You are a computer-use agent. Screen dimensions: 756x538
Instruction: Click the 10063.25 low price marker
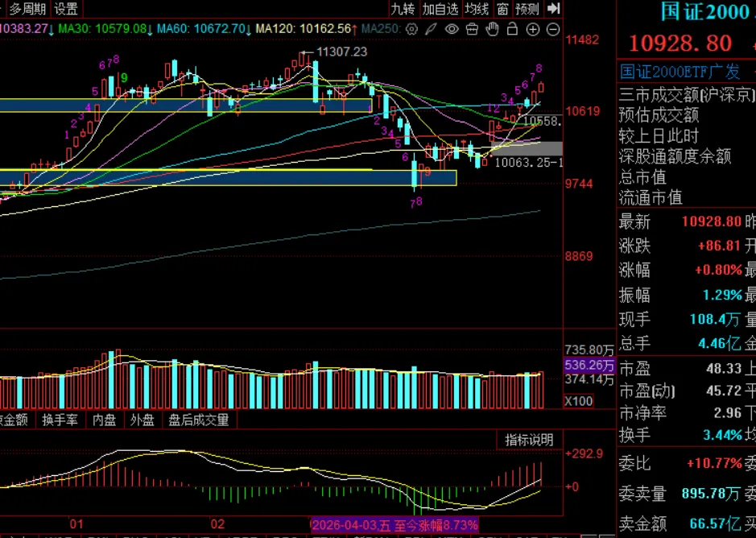pos(528,163)
